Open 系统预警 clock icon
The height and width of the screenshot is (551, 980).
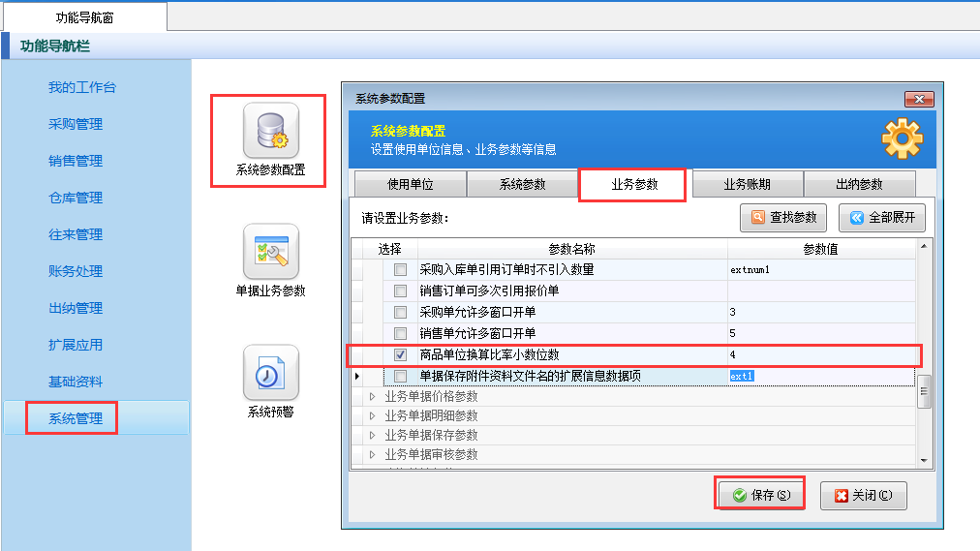tap(270, 373)
